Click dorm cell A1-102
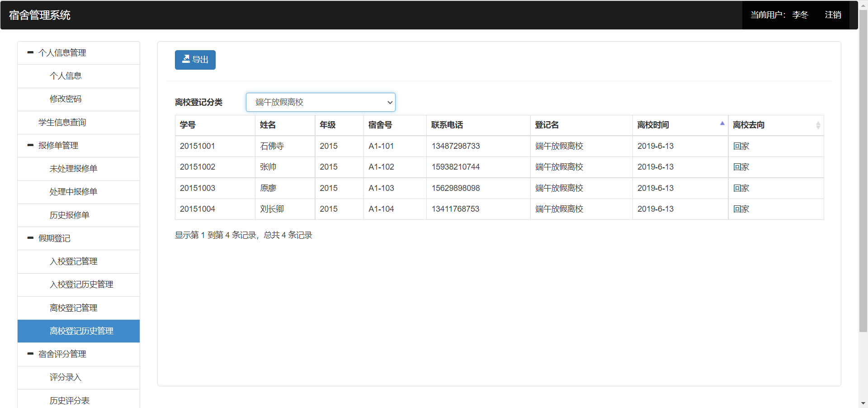Image resolution: width=868 pixels, height=408 pixels. (395, 167)
